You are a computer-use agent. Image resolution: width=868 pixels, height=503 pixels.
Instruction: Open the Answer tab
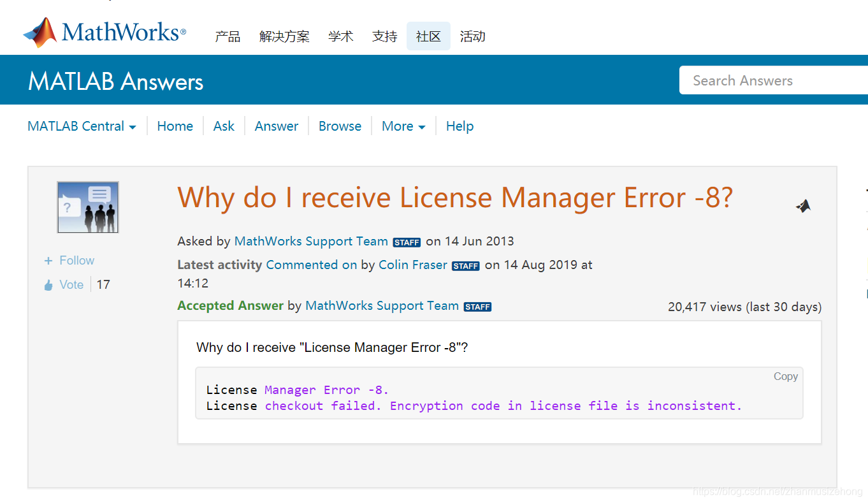point(276,126)
